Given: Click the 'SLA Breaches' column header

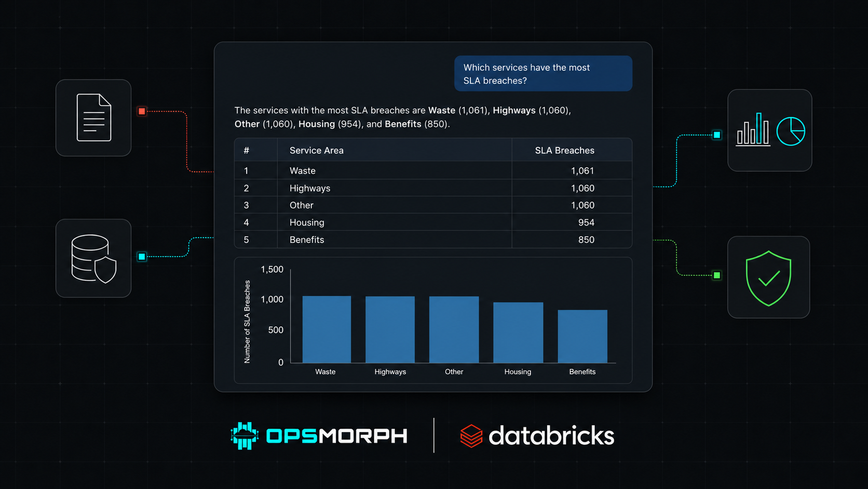Looking at the screenshot, I should point(565,151).
